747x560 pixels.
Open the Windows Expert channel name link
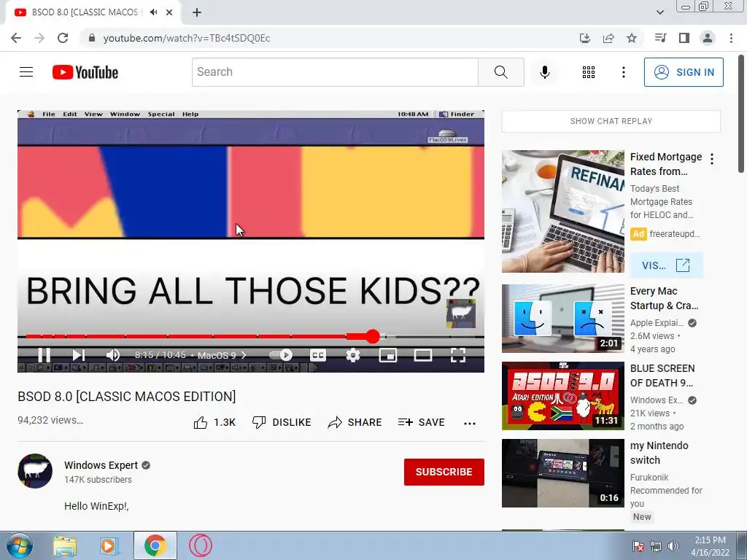(x=101, y=465)
